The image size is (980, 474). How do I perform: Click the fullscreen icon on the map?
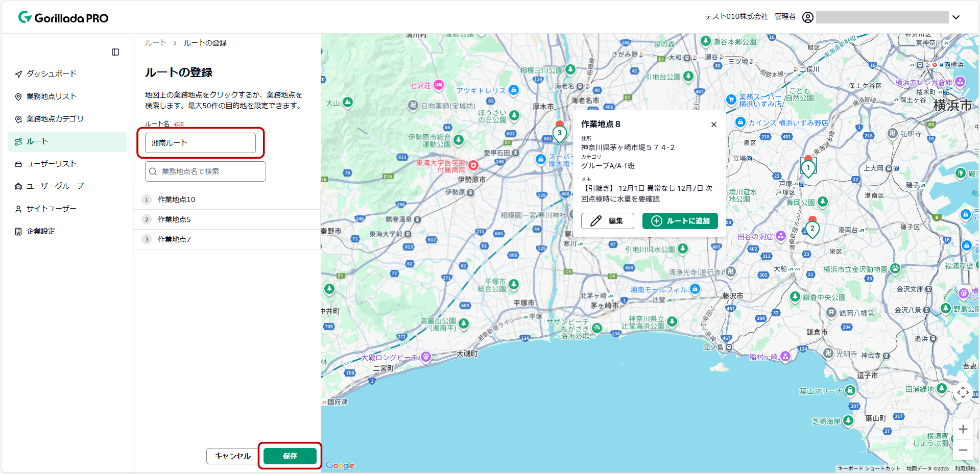pyautogui.click(x=963, y=393)
